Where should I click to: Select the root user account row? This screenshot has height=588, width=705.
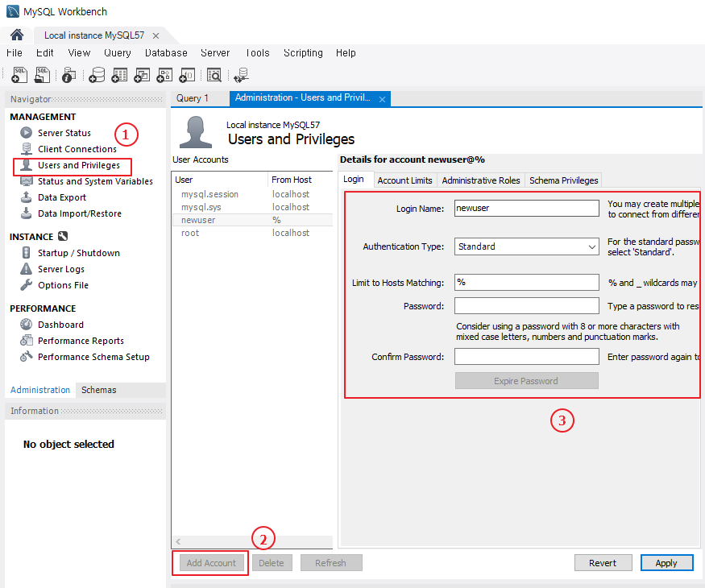253,233
